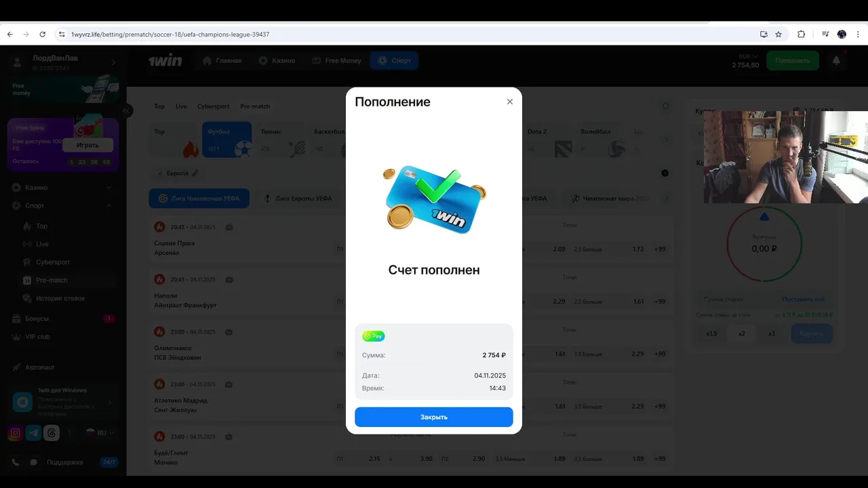Open the Threads social icon

click(x=52, y=433)
